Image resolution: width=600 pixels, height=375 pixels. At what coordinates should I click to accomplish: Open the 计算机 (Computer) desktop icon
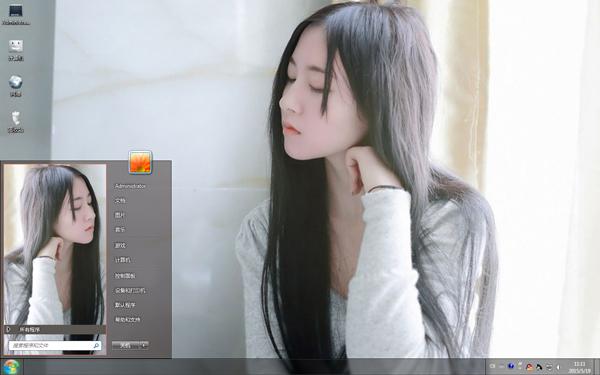click(x=16, y=50)
